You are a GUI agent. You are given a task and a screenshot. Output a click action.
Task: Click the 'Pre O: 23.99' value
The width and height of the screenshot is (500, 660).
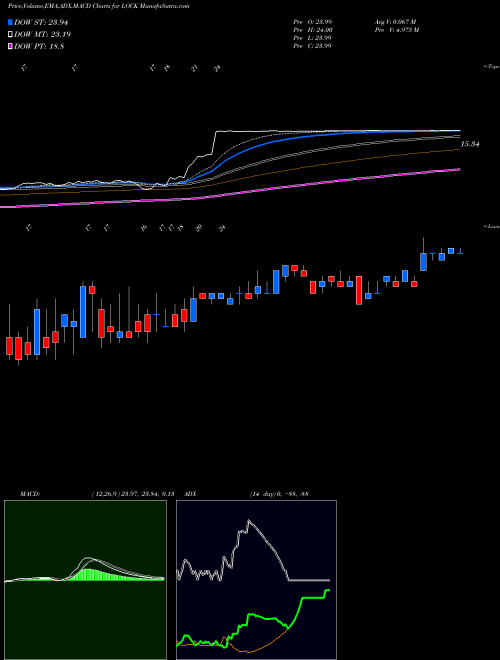pyautogui.click(x=312, y=22)
